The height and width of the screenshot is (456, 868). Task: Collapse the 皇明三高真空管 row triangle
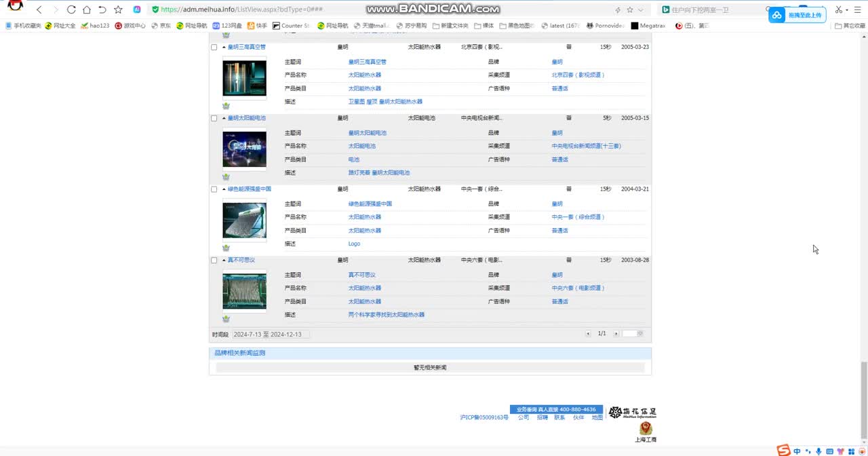tap(224, 47)
